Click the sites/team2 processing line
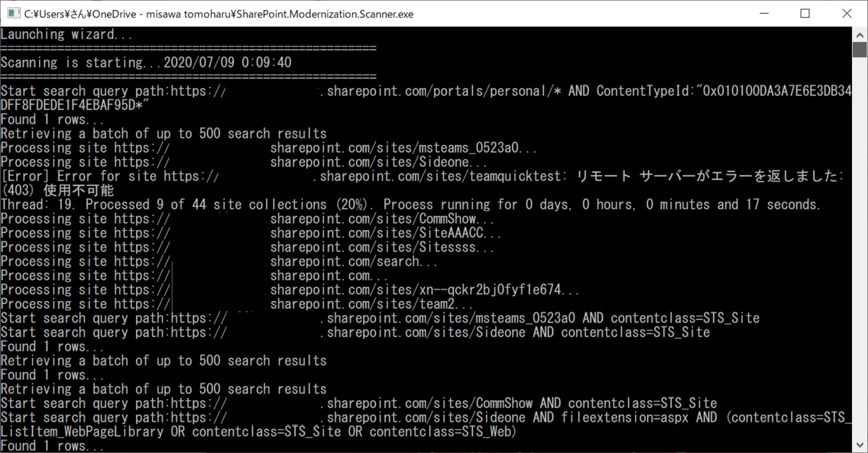 click(237, 304)
